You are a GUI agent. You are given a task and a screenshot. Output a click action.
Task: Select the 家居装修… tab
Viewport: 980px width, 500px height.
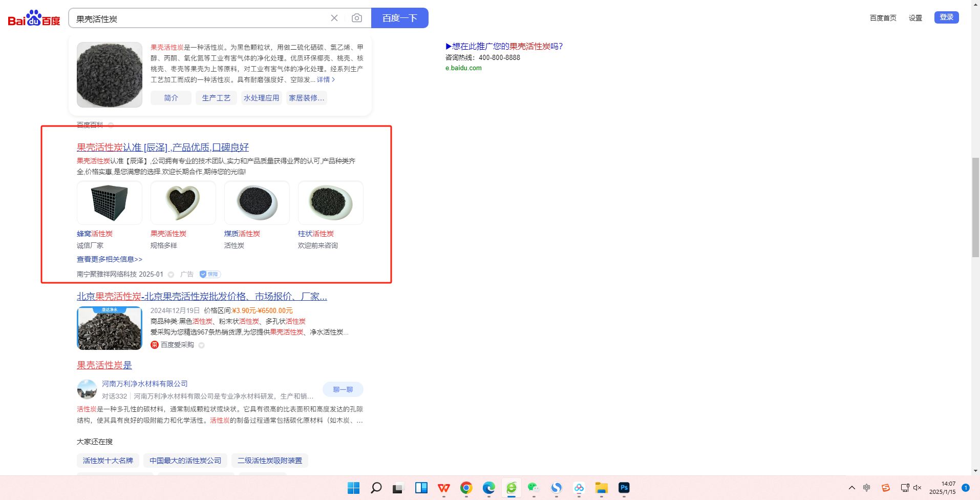click(x=306, y=98)
